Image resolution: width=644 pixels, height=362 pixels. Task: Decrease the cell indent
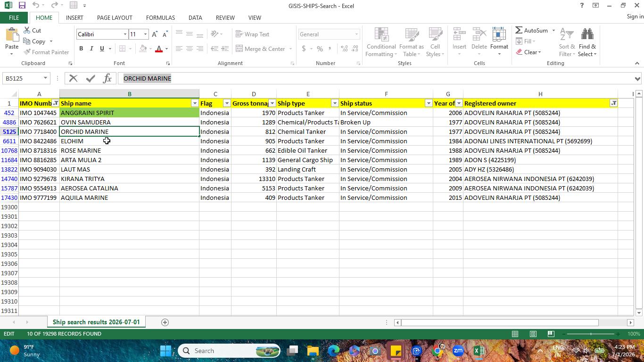pos(215,49)
